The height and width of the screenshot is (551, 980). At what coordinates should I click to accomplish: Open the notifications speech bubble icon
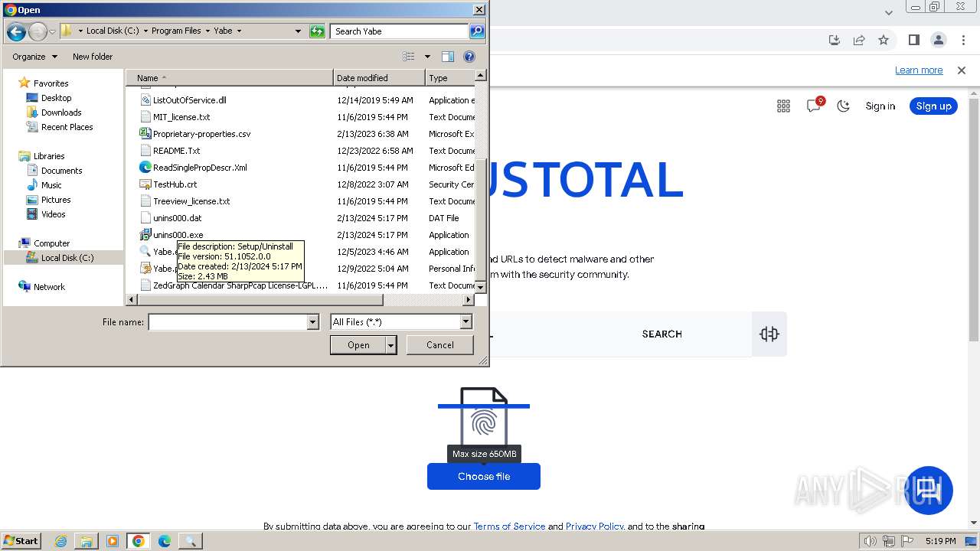click(x=814, y=106)
